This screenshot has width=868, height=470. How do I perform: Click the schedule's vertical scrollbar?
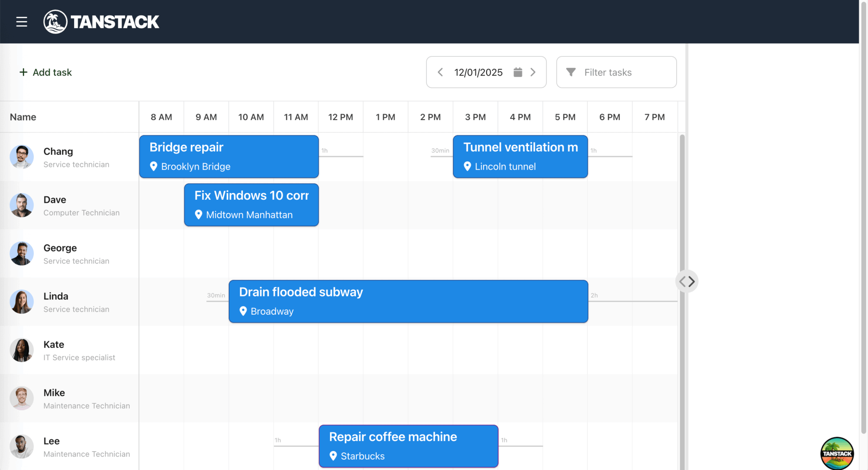(682, 204)
